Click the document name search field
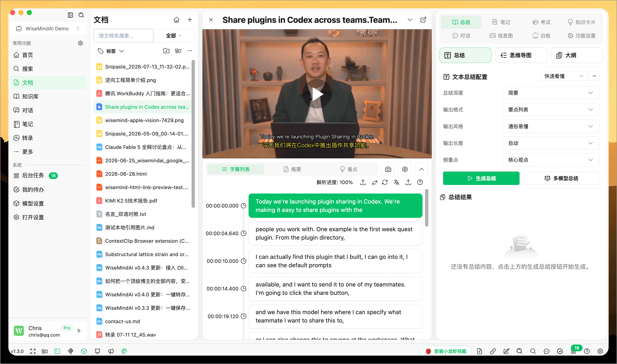Image resolution: width=617 pixels, height=364 pixels. [123, 36]
